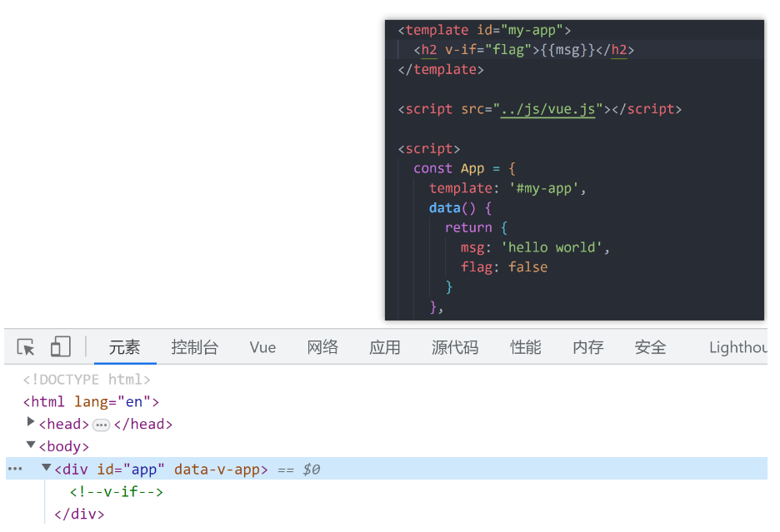Click the msg: 'hello world' line
Screen dimensions: 780x532
click(535, 247)
